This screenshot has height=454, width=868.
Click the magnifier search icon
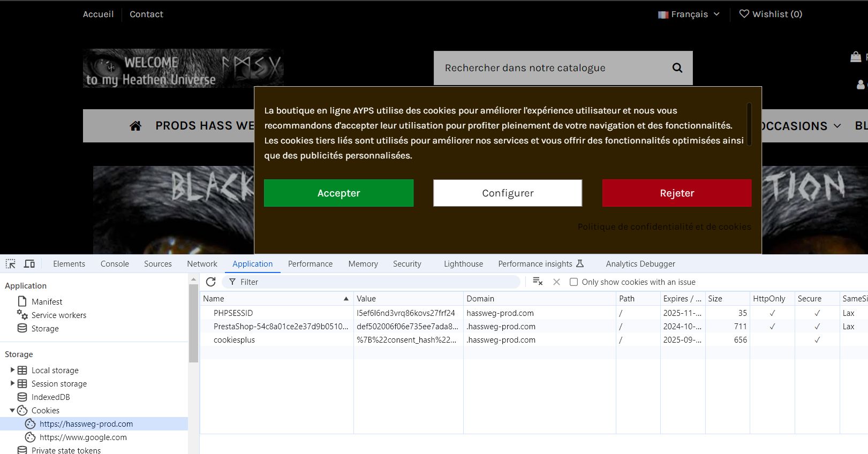point(677,68)
